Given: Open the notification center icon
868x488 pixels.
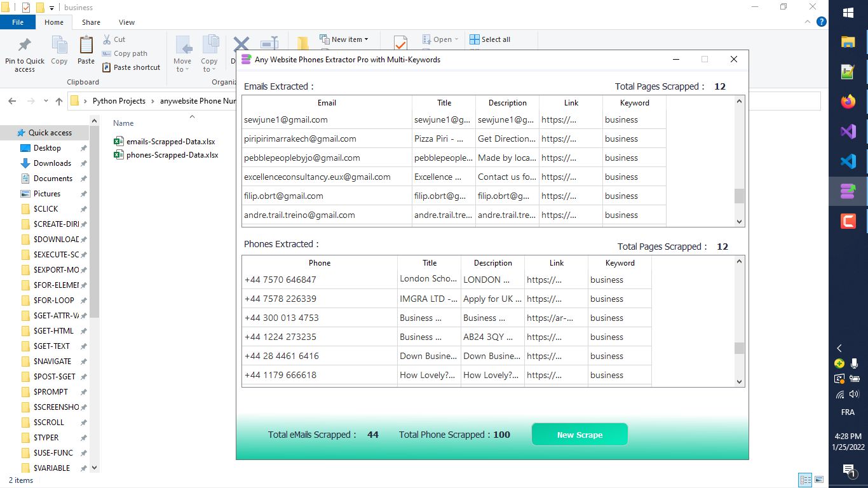Looking at the screenshot, I should tap(848, 470).
